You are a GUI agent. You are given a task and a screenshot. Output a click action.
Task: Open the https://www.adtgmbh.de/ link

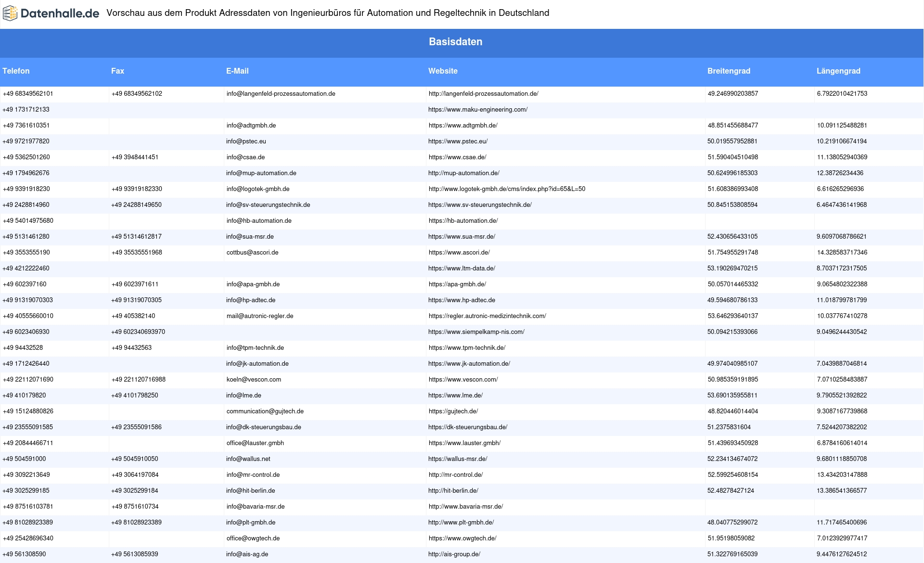click(x=463, y=126)
